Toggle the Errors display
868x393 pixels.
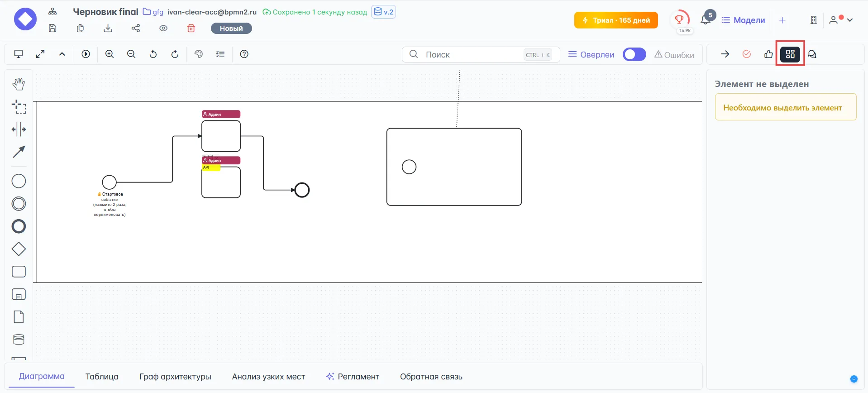tap(674, 55)
